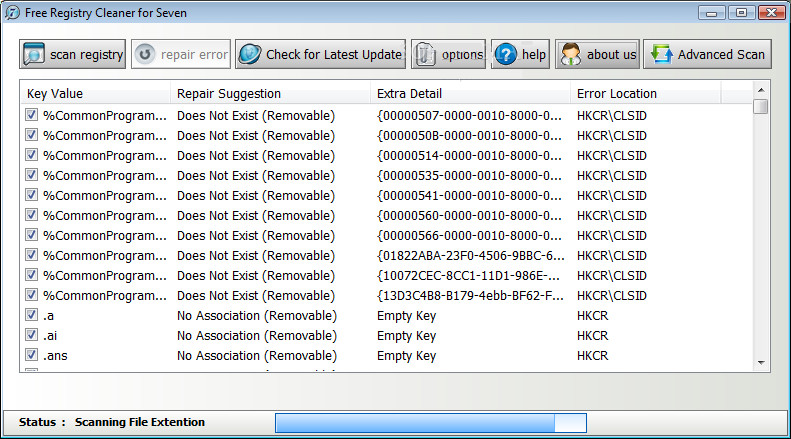Sort by Extra Detail column header
Image resolution: width=791 pixels, height=439 pixels.
coord(470,93)
